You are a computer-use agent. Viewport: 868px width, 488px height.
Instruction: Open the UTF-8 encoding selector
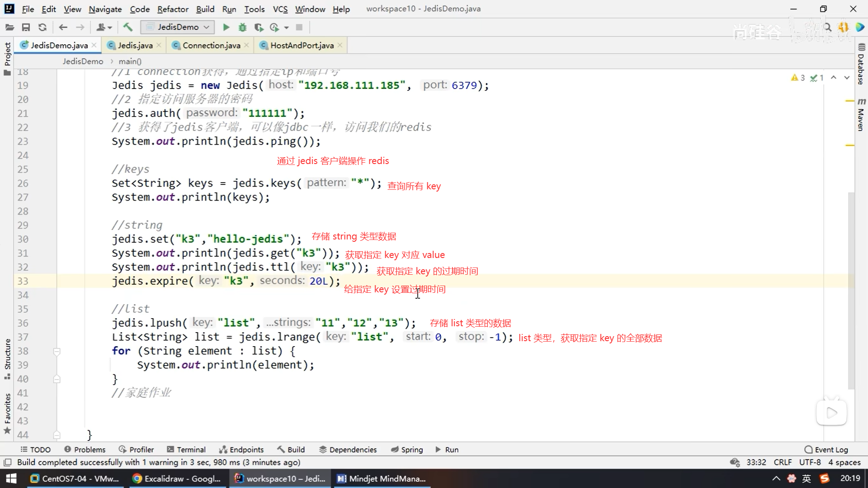click(x=810, y=462)
